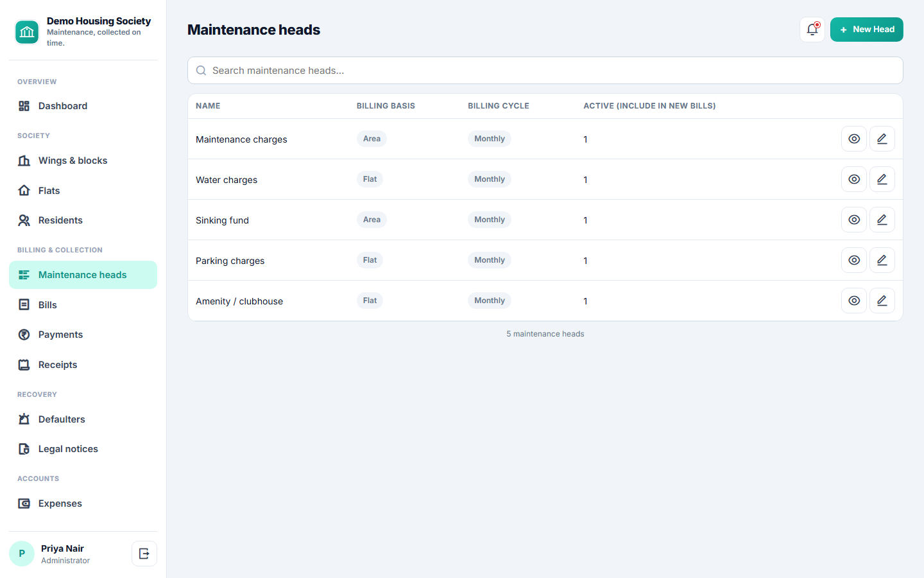Edit the Amenity / clubhouse head

coord(882,301)
